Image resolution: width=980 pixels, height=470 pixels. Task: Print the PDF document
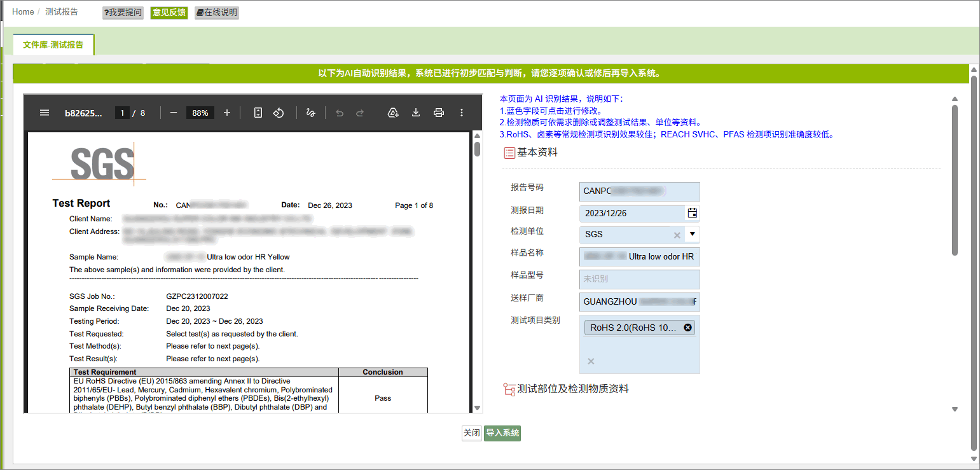point(439,113)
